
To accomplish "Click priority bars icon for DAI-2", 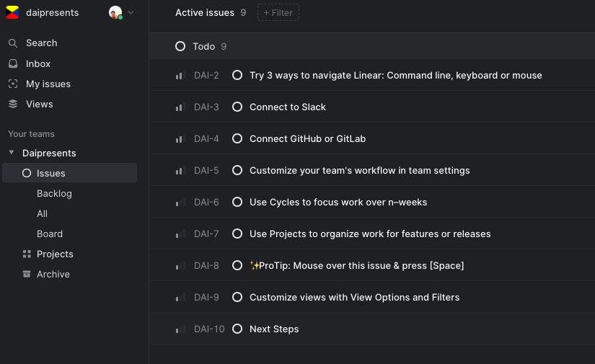I will click(180, 76).
